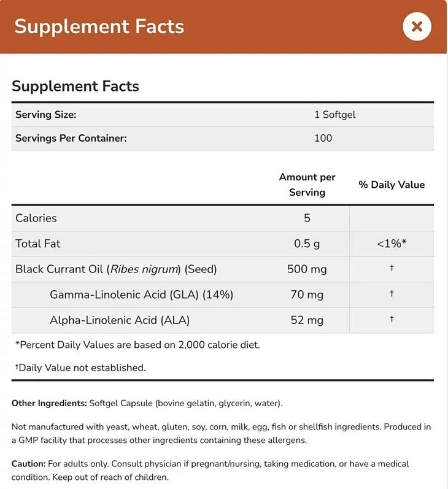The width and height of the screenshot is (448, 489).
Task: Select the Serving Size row label
Action: [x=45, y=115]
